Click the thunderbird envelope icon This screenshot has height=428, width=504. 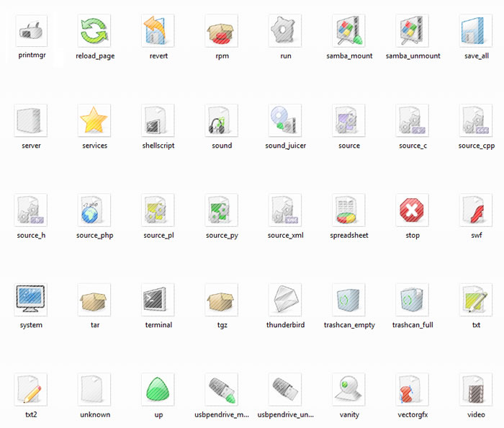(x=285, y=300)
